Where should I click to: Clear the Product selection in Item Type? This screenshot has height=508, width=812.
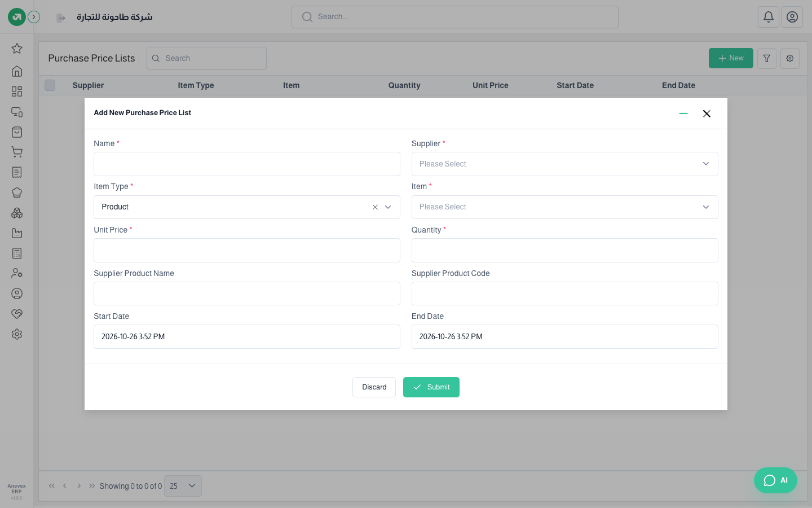pos(375,207)
